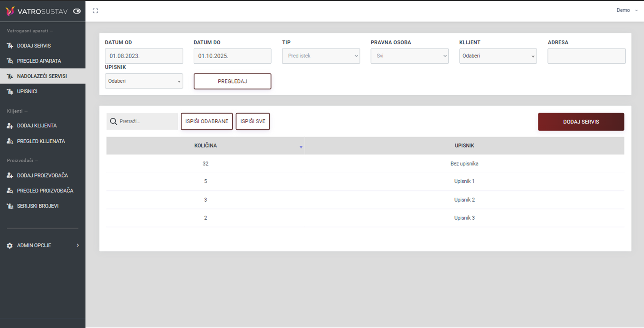Image resolution: width=644 pixels, height=328 pixels.
Task: Click the fire extinguisher icon beside Dodaj servis
Action: click(x=10, y=46)
